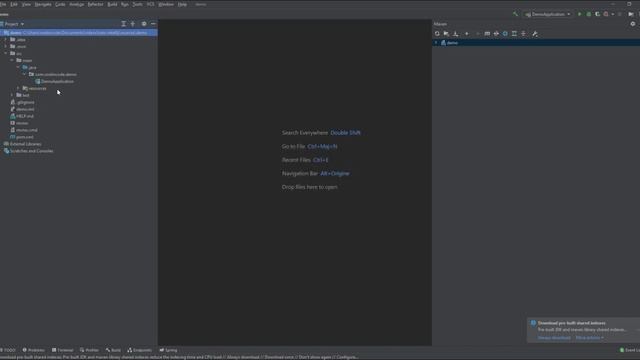Open the Problems tool window
The height and width of the screenshot is (360, 640).
tap(33, 350)
